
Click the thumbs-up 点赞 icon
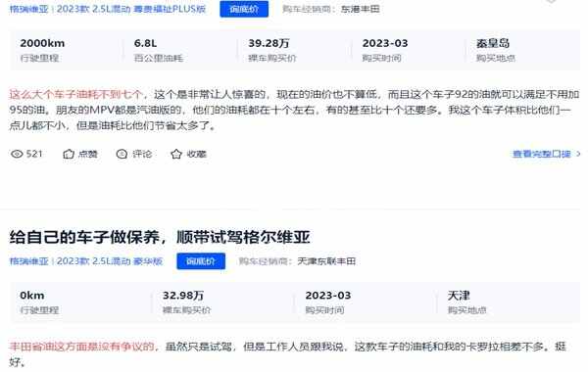[69, 154]
